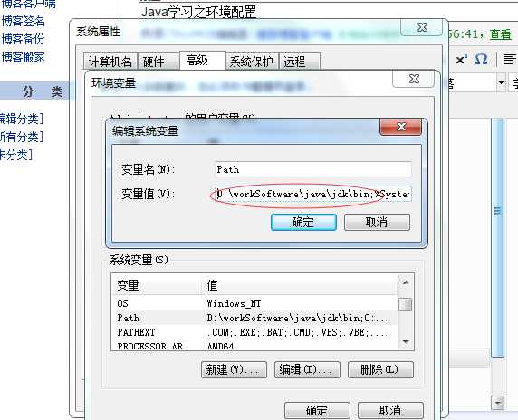Insert special character with Omega icon
518x420 pixels.
tap(481, 60)
